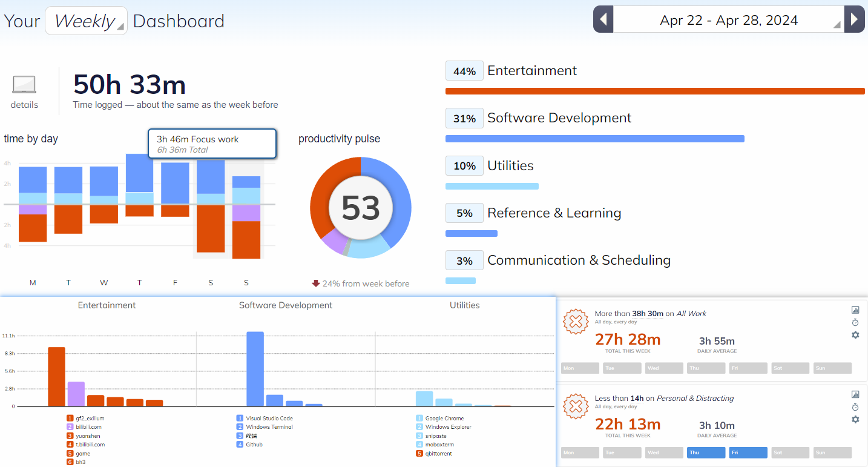Open chart icon for All Work goal

[855, 310]
